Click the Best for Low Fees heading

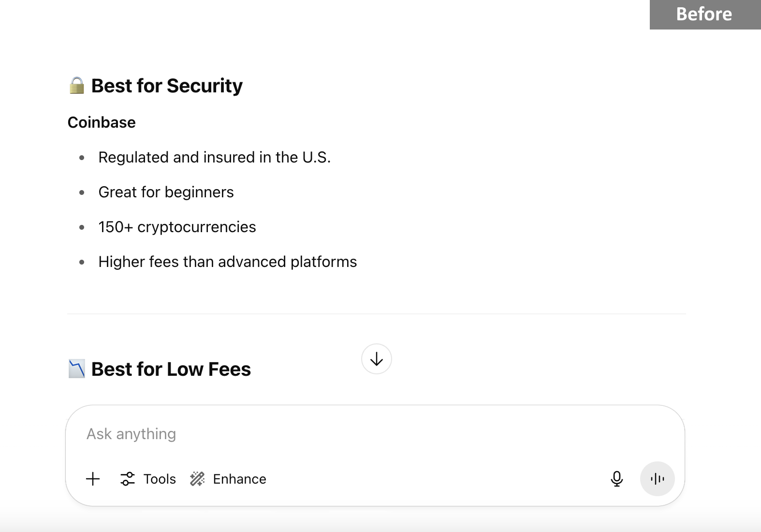click(x=171, y=369)
